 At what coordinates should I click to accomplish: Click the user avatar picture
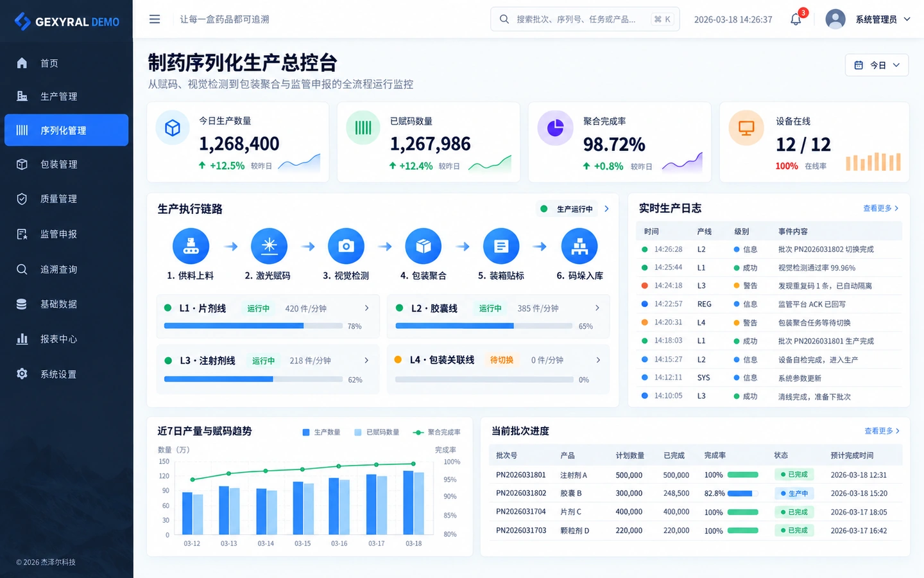835,19
